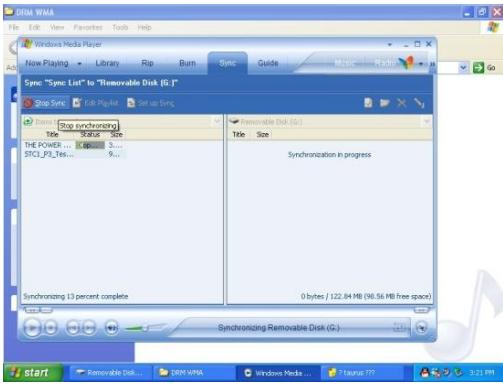This screenshot has height=384, width=503.
Task: Open Help menu in DRM WMA window
Action: (144, 27)
